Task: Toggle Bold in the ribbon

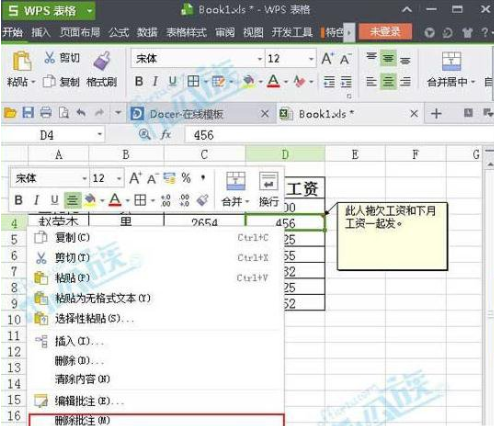Action: tap(139, 81)
